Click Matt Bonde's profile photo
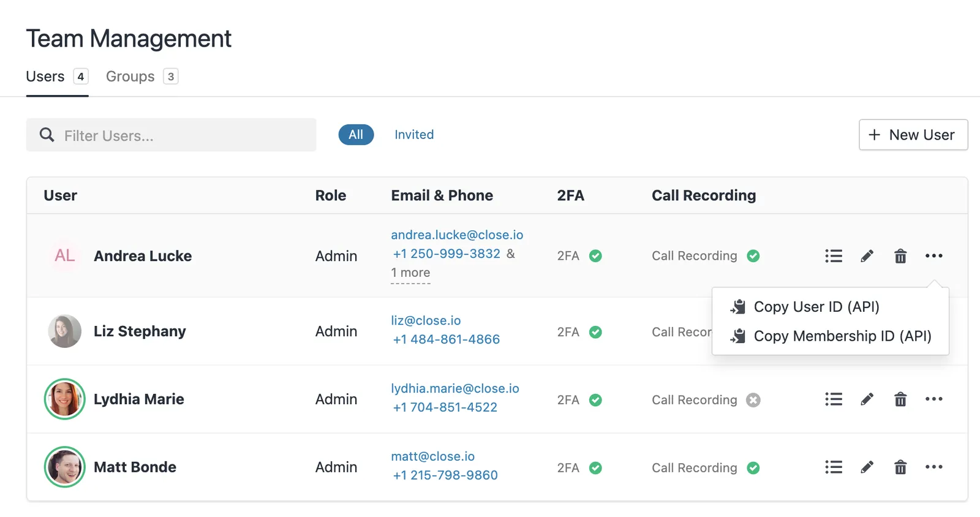The image size is (980, 517). point(64,467)
